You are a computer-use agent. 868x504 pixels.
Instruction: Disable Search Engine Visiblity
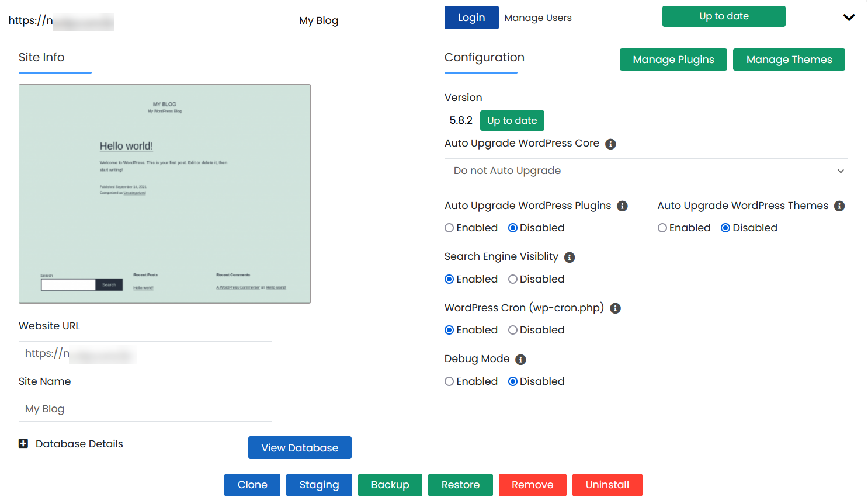pyautogui.click(x=513, y=279)
